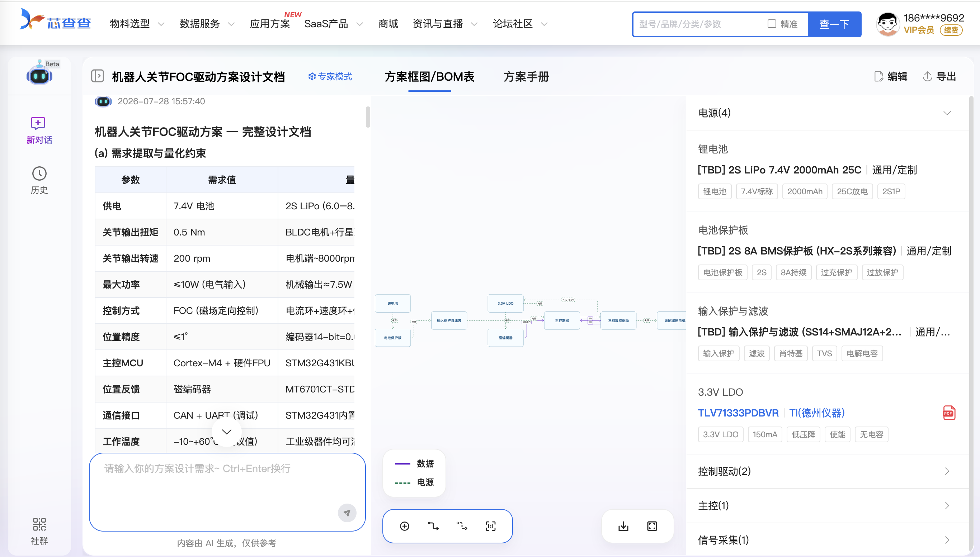This screenshot has height=557, width=980.
Task: Click the 无刷减速电机 block in diagram
Action: [672, 320]
